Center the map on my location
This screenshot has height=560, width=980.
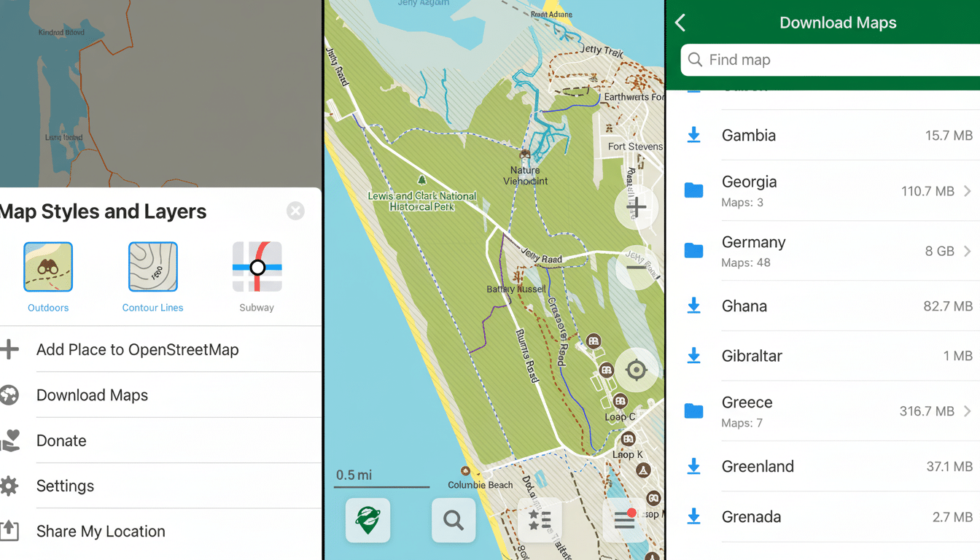(636, 370)
